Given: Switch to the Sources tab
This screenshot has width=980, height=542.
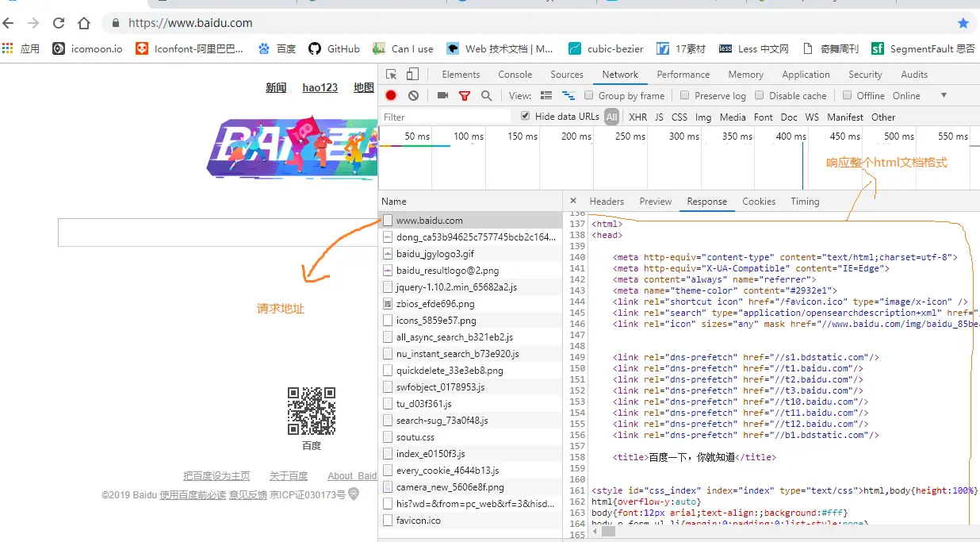Looking at the screenshot, I should (x=567, y=75).
